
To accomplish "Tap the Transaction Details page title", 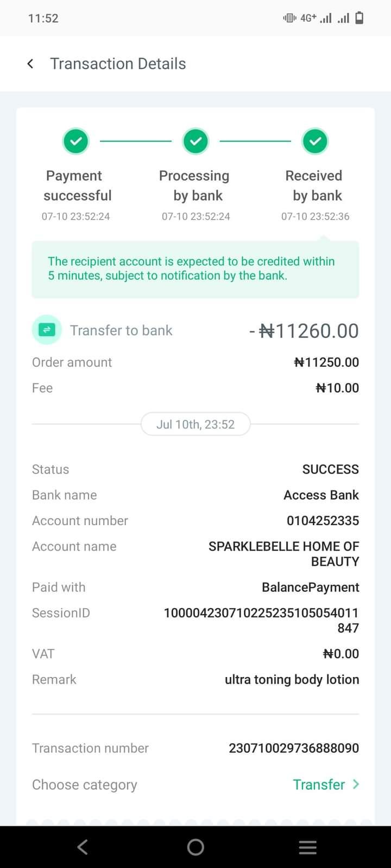I will coord(118,64).
